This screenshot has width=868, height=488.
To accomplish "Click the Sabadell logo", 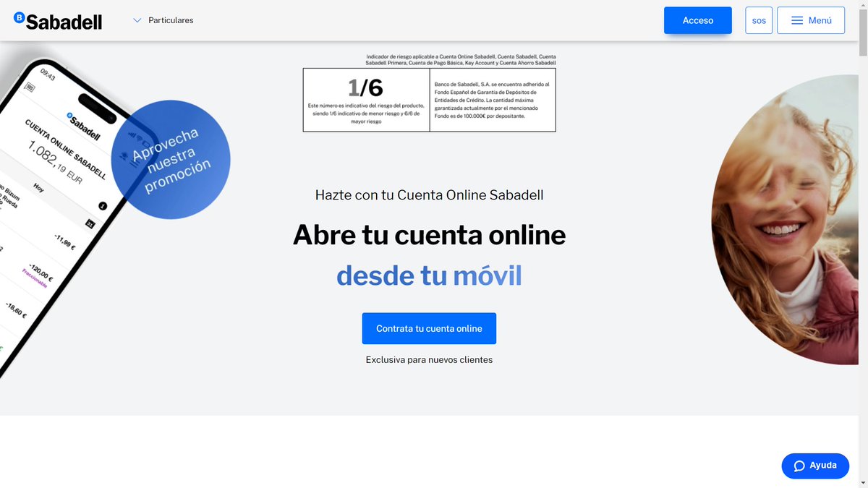I will 58,21.
